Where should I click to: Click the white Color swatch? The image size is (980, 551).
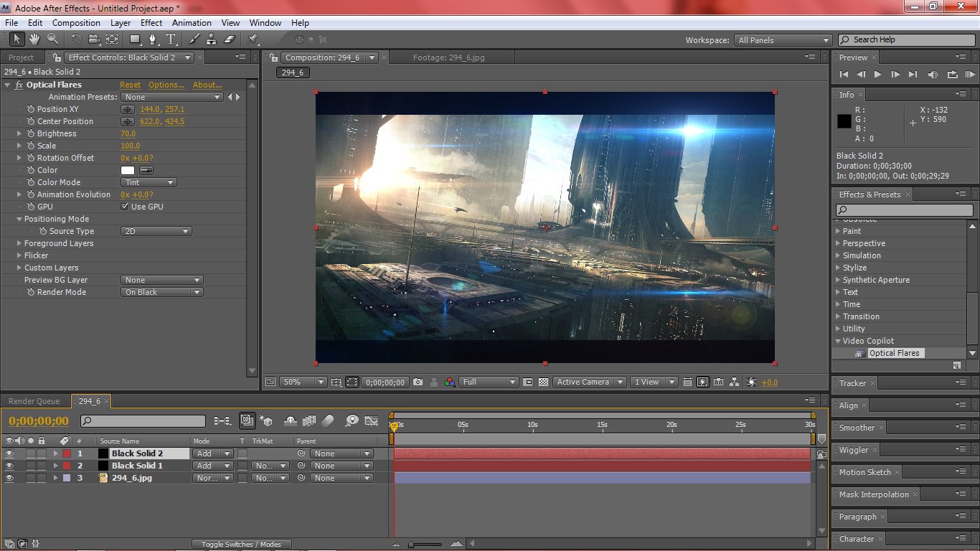tap(128, 170)
